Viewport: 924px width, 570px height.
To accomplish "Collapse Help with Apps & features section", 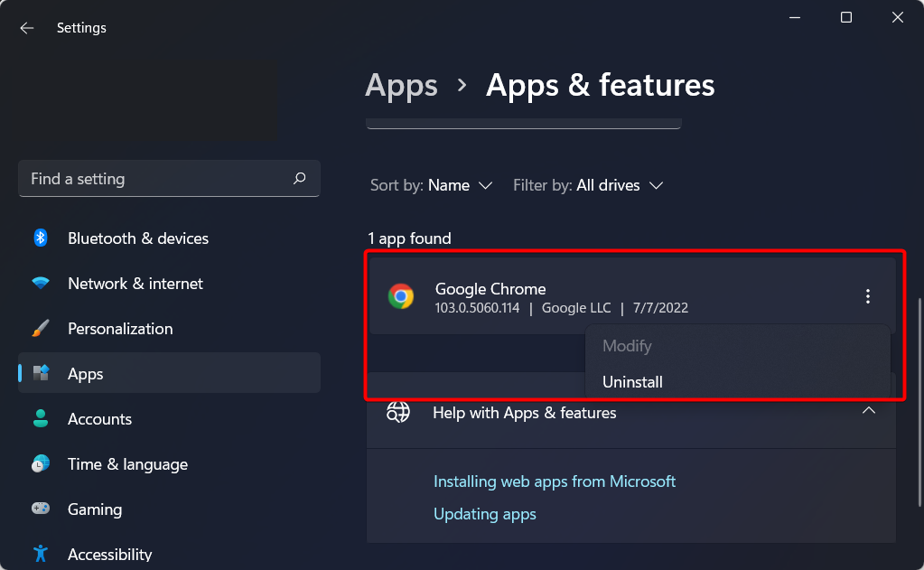I will pyautogui.click(x=868, y=411).
